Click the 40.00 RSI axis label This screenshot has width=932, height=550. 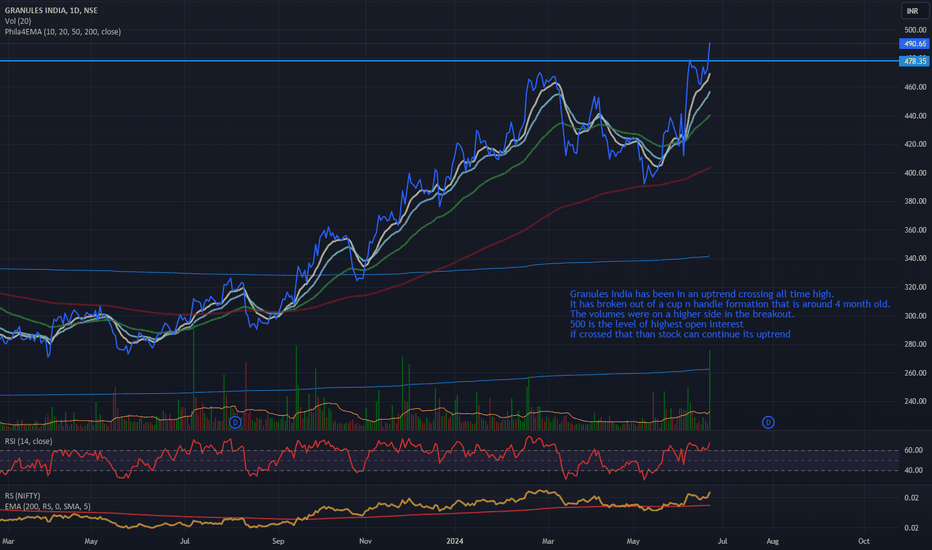click(x=913, y=470)
